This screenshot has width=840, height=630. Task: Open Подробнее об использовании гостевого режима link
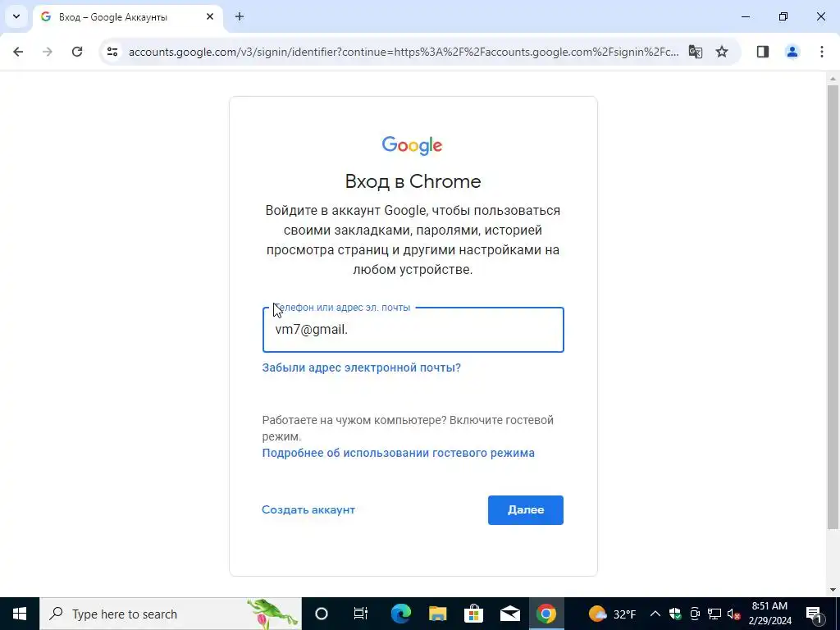point(398,453)
